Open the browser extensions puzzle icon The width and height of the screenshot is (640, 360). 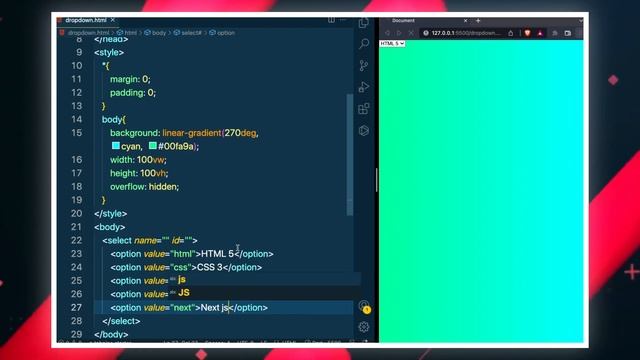point(555,33)
